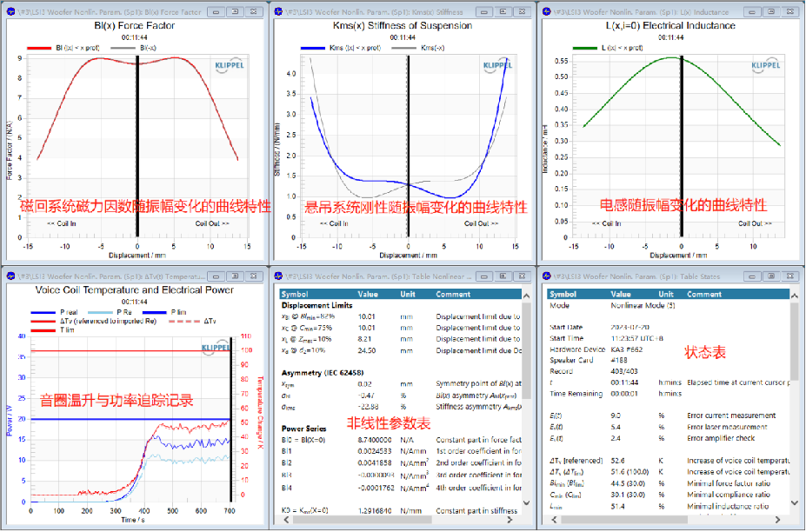This screenshot has width=806, height=532.
Task: Click the 'P lim' legend entry
Action: click(164, 312)
